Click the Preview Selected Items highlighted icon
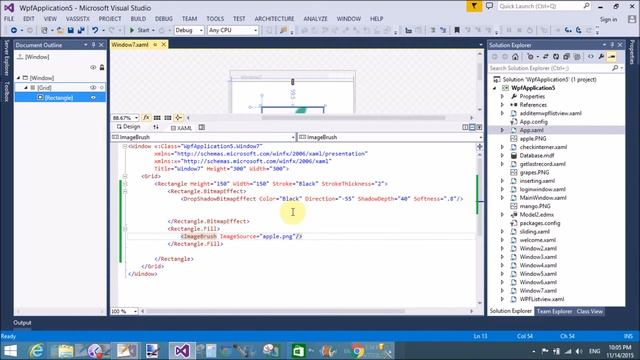Screen dimensions: 640x360 611,57
